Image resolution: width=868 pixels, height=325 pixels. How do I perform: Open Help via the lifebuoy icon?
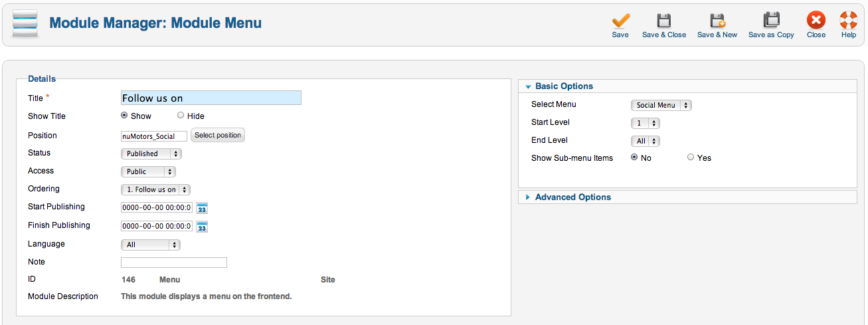tap(849, 20)
